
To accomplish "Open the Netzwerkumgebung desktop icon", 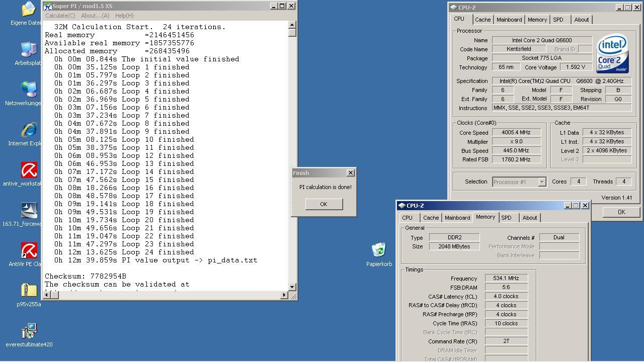I will pos(29,89).
